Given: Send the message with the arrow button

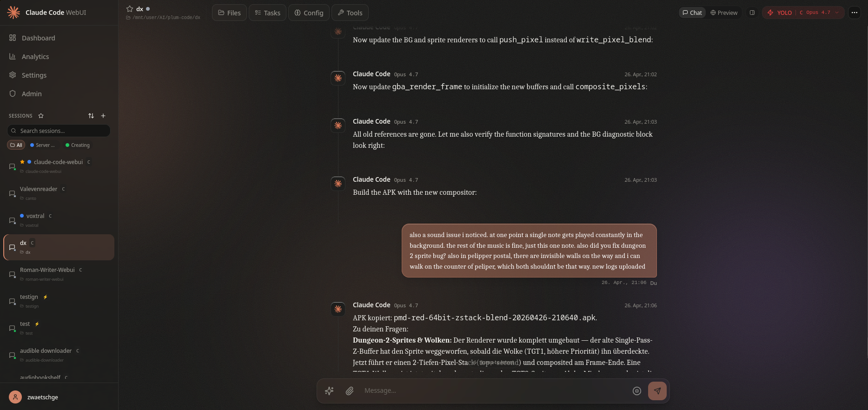Looking at the screenshot, I should point(657,391).
